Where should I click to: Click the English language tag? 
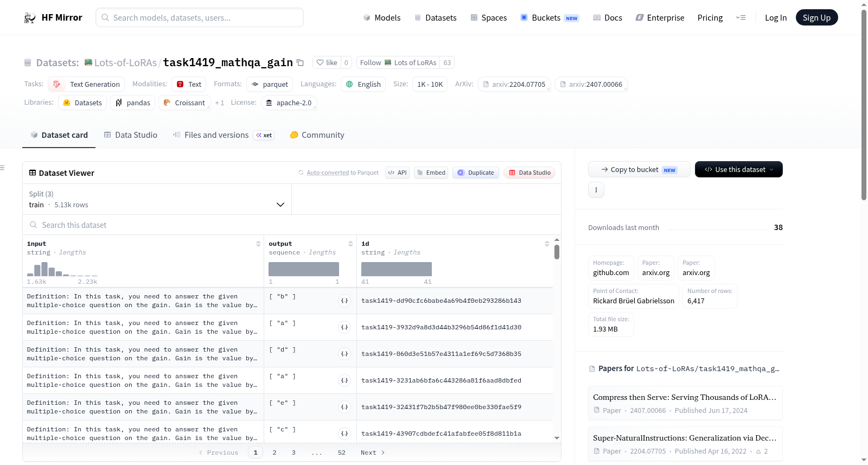pyautogui.click(x=363, y=84)
